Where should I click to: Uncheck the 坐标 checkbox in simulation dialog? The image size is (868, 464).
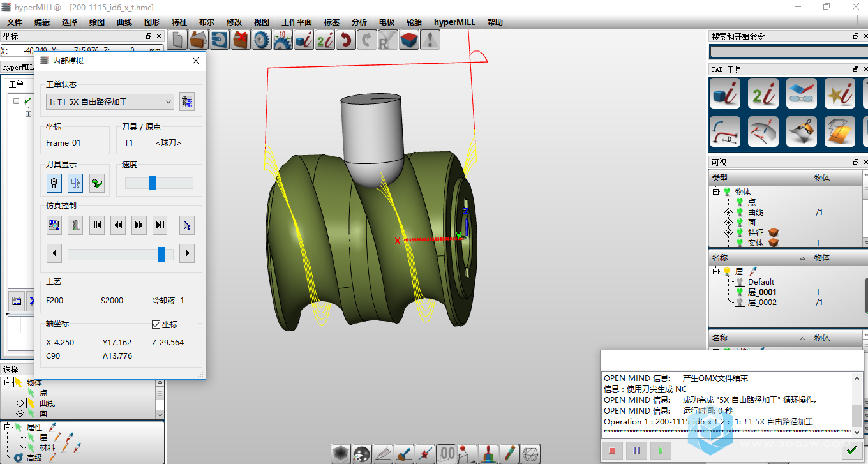156,324
